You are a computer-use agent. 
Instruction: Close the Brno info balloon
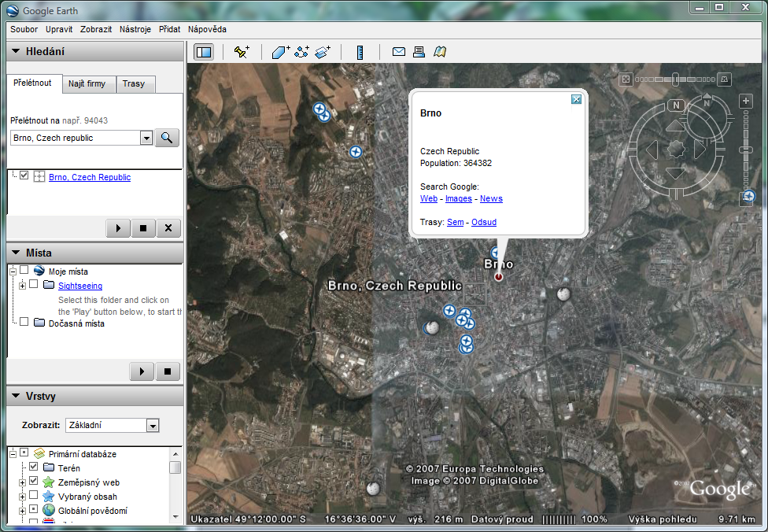pyautogui.click(x=577, y=99)
